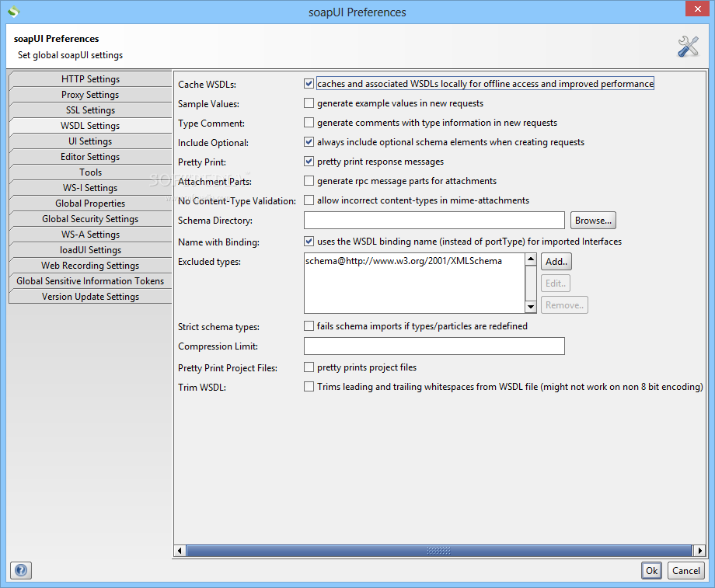715x588 pixels.
Task: Enable the Strict schema types checkbox
Action: click(x=309, y=326)
